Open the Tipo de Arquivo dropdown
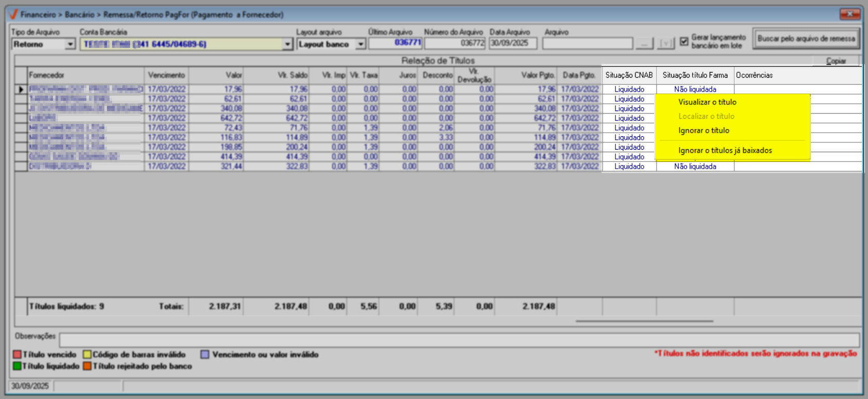868x399 pixels. coord(70,45)
